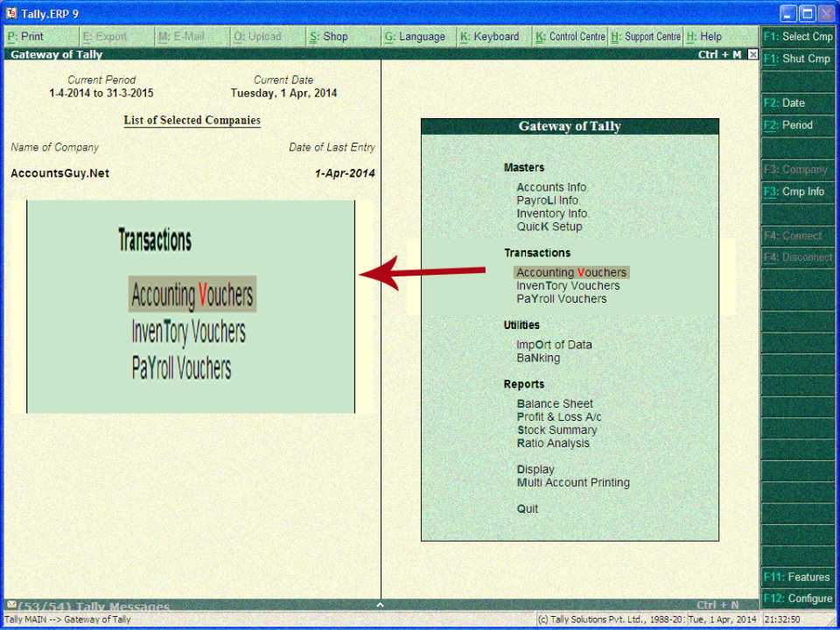Open the Keyboard option

click(493, 36)
